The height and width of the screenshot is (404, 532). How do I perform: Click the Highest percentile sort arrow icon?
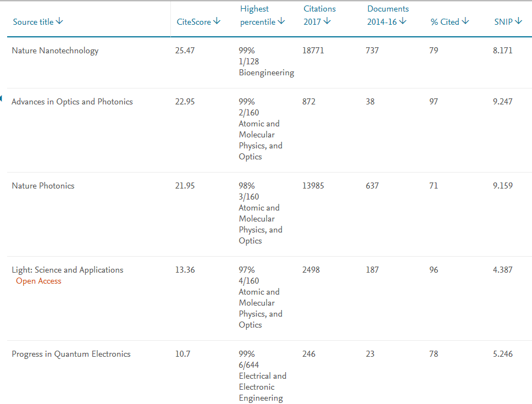tap(281, 21)
